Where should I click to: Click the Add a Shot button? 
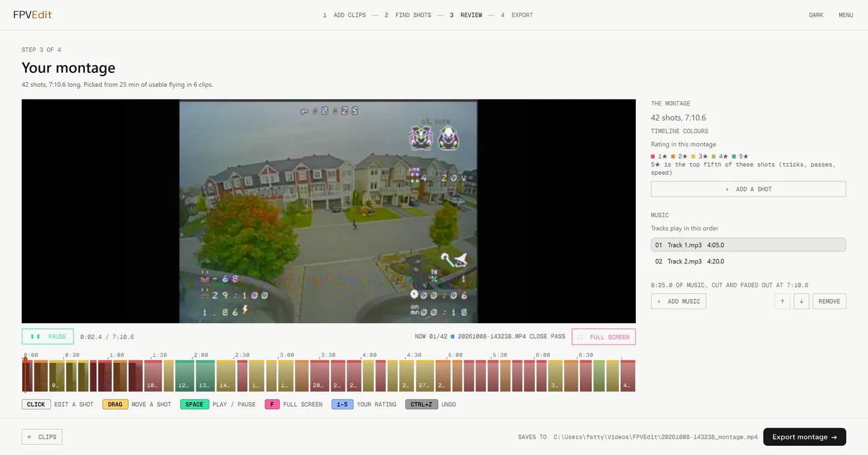[748, 189]
